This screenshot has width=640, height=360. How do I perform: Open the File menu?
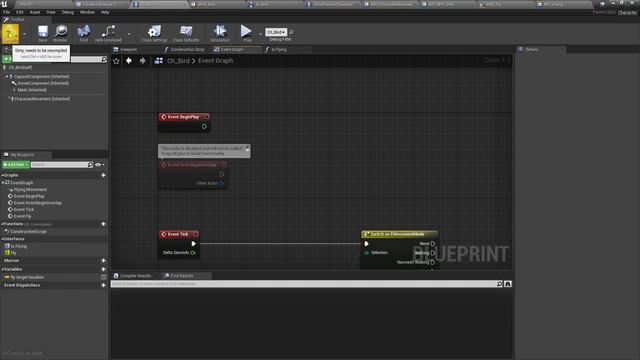tap(6, 12)
